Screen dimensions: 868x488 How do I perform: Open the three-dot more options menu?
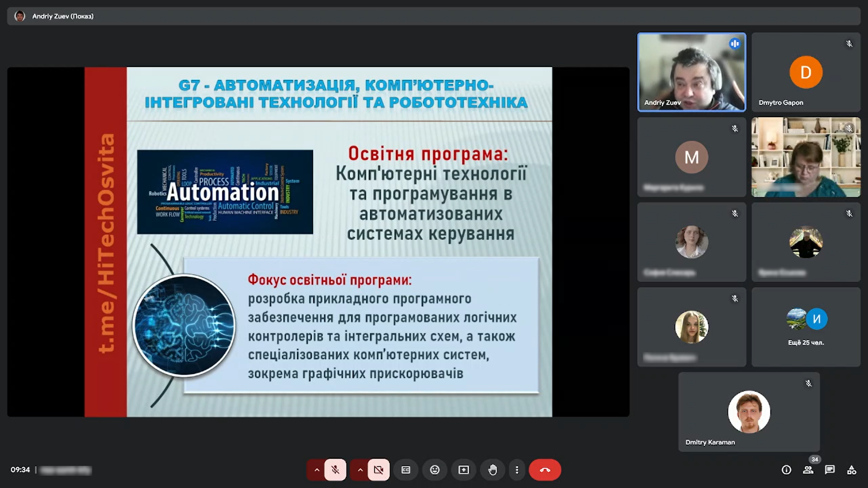pos(517,470)
